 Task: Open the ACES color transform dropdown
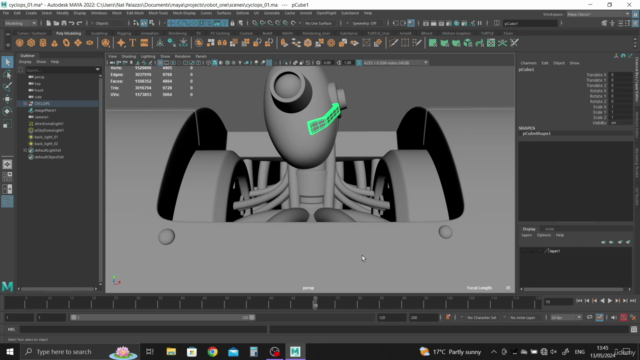pos(395,63)
